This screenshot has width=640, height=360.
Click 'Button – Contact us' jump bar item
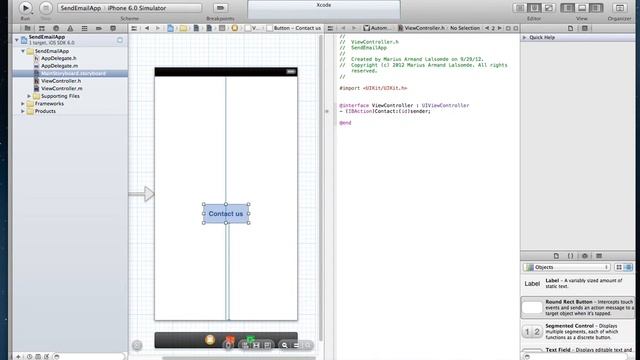pyautogui.click(x=293, y=28)
